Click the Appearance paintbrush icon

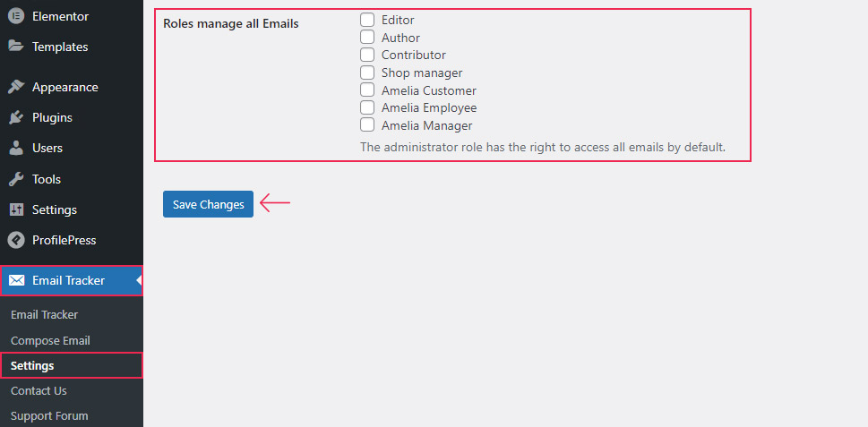point(16,87)
